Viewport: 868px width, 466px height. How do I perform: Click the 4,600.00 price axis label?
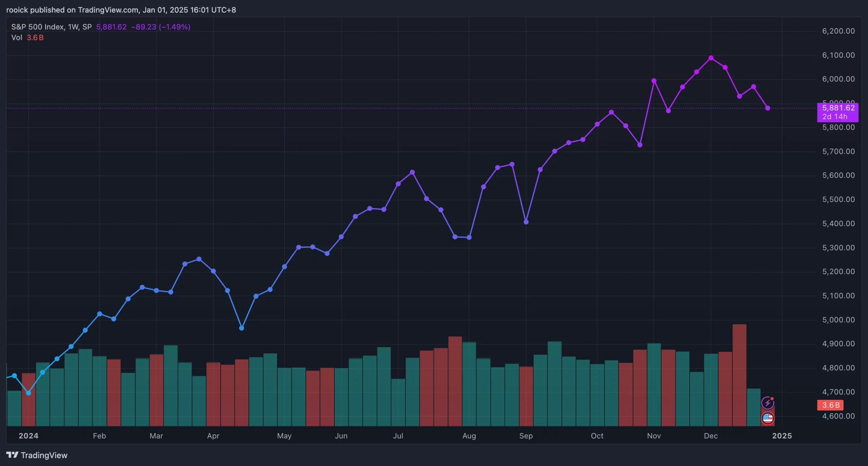coord(839,416)
